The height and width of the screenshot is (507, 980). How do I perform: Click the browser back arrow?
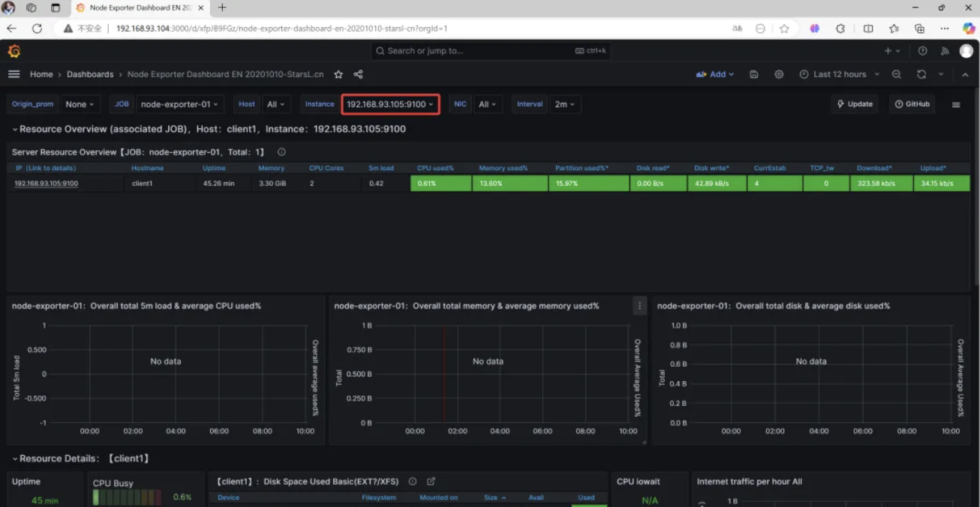click(12, 28)
